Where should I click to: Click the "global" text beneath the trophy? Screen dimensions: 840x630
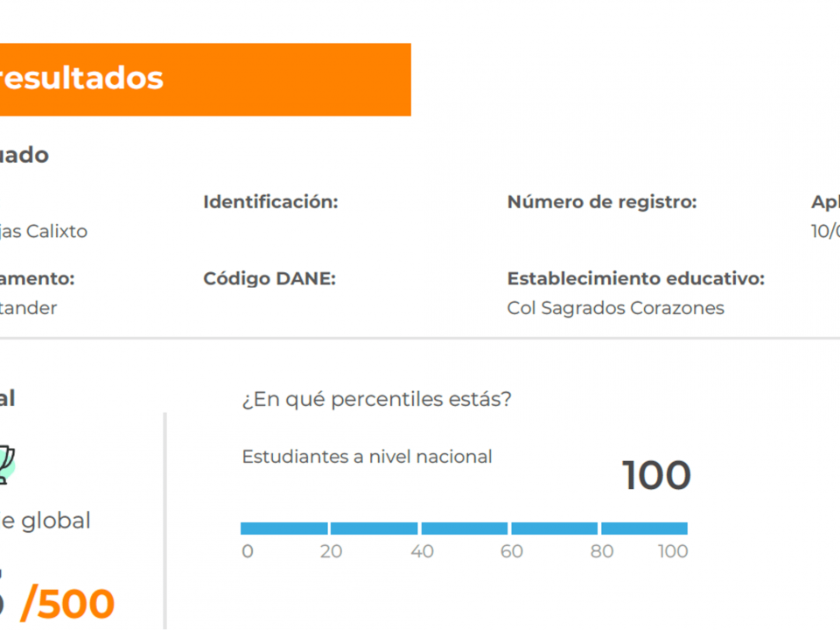(54, 521)
